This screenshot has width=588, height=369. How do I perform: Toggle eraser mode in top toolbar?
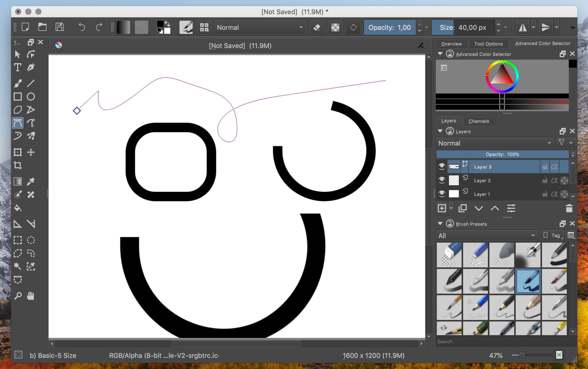[317, 27]
